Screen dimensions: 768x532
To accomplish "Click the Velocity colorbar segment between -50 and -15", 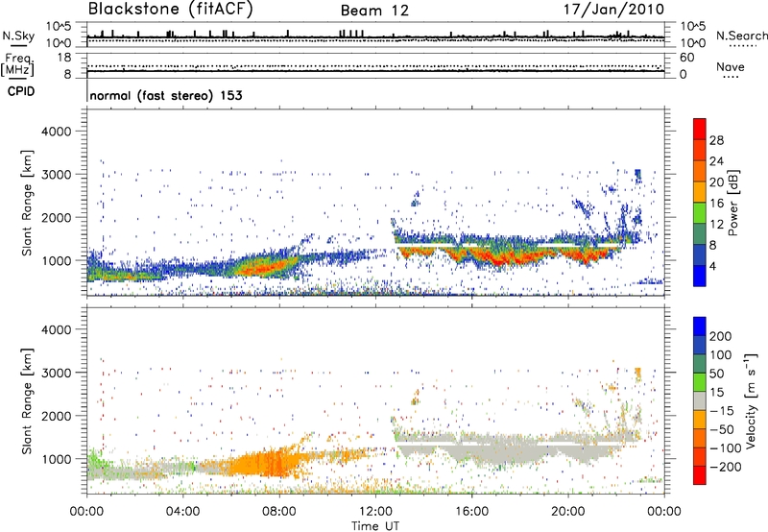I will (700, 420).
